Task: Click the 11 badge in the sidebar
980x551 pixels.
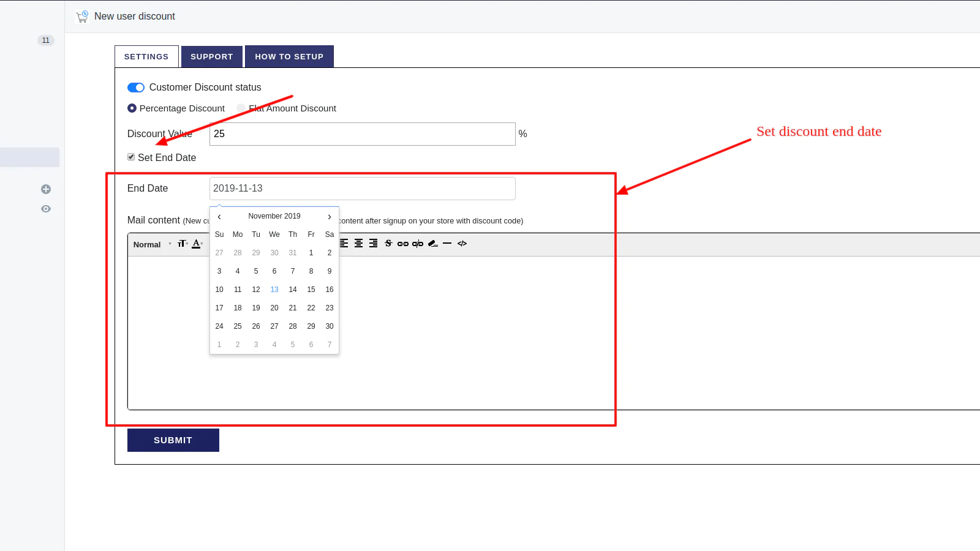Action: click(46, 40)
